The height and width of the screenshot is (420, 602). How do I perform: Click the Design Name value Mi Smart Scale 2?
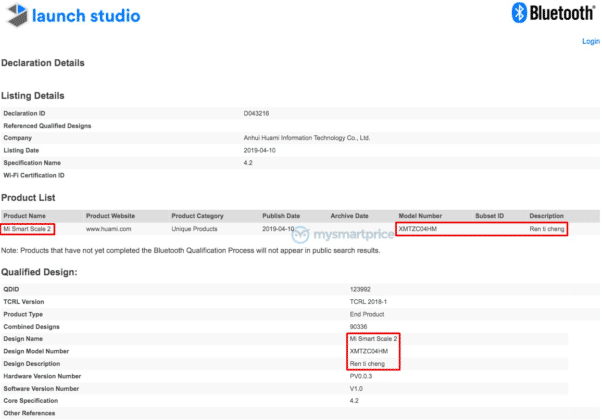[x=373, y=339]
